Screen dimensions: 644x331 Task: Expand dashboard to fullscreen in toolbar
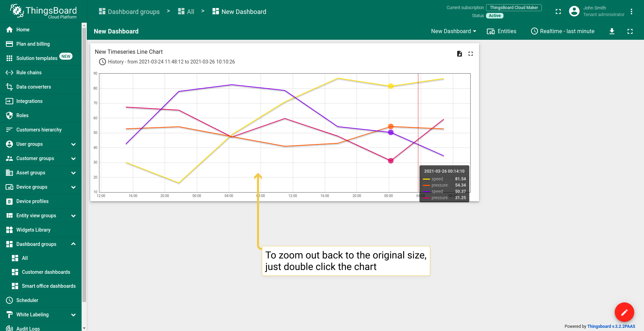(x=630, y=31)
